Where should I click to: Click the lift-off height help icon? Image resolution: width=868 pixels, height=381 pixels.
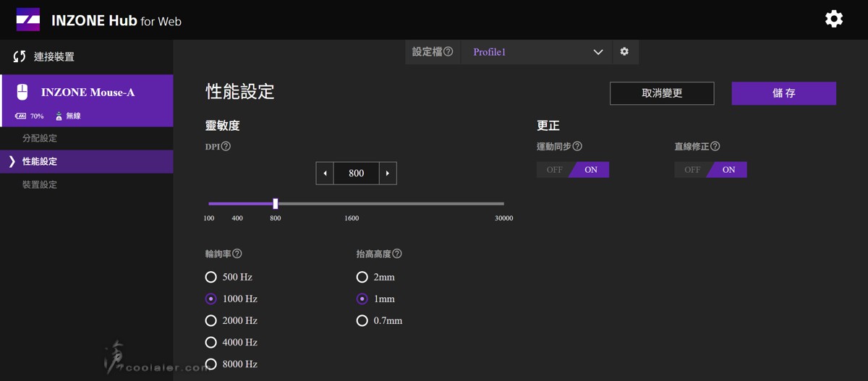click(x=397, y=254)
